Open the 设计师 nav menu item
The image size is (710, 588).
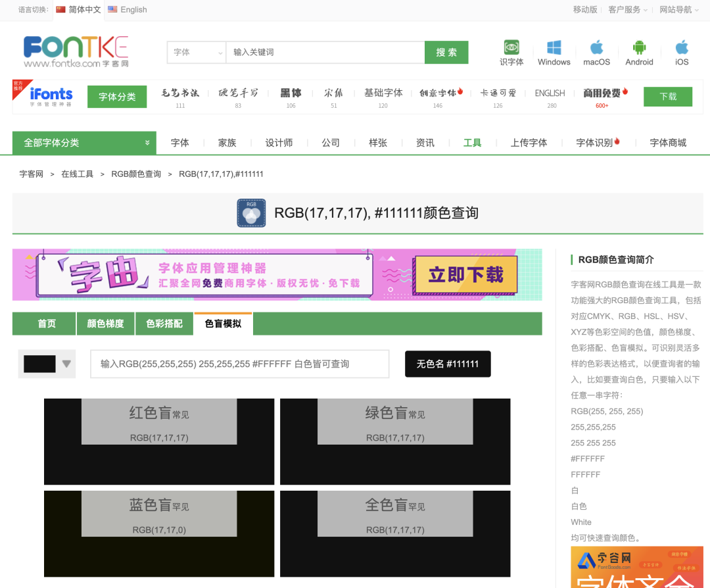click(279, 143)
